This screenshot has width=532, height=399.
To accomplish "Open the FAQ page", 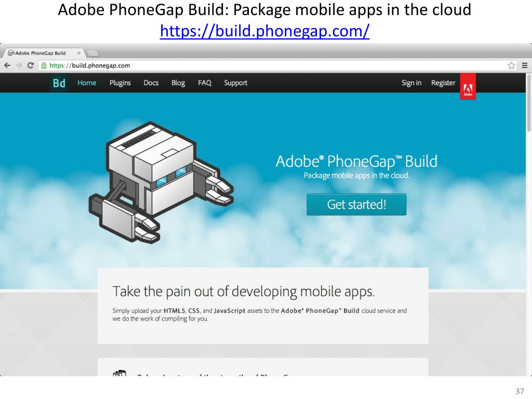I will [x=205, y=83].
